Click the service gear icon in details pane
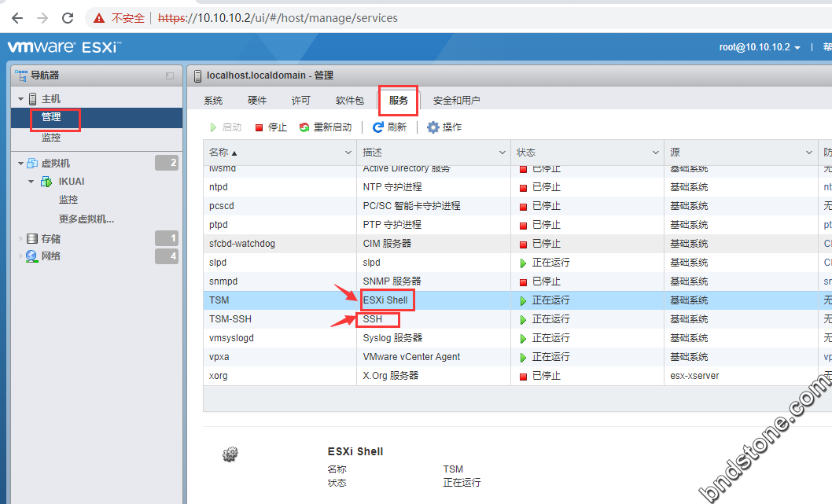 click(230, 454)
